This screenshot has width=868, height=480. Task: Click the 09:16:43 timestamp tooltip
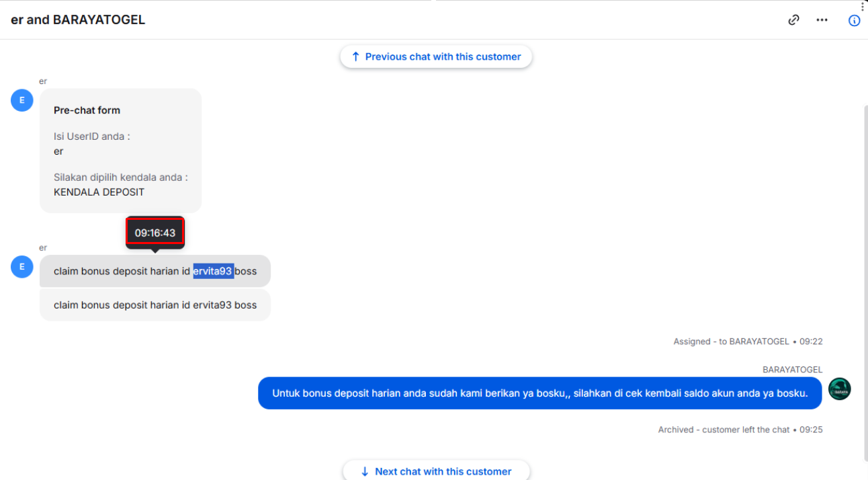tap(155, 233)
